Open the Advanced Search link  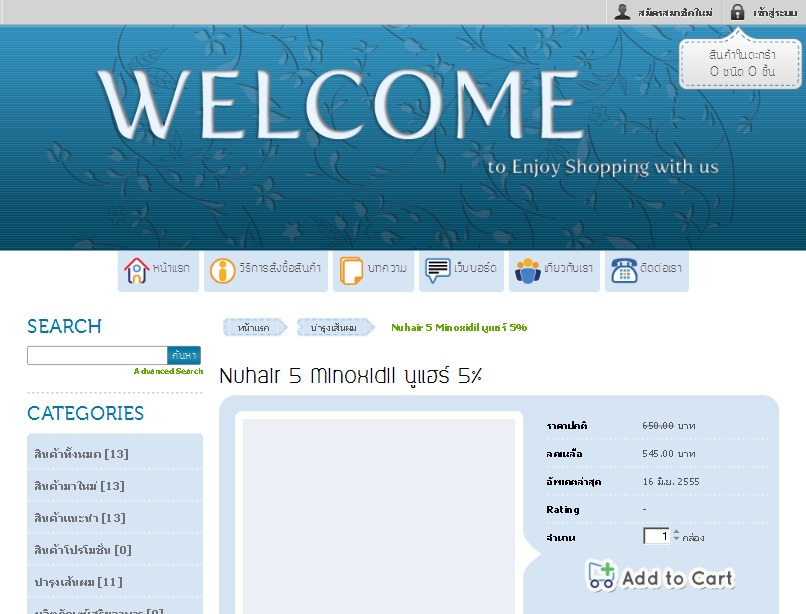point(168,371)
